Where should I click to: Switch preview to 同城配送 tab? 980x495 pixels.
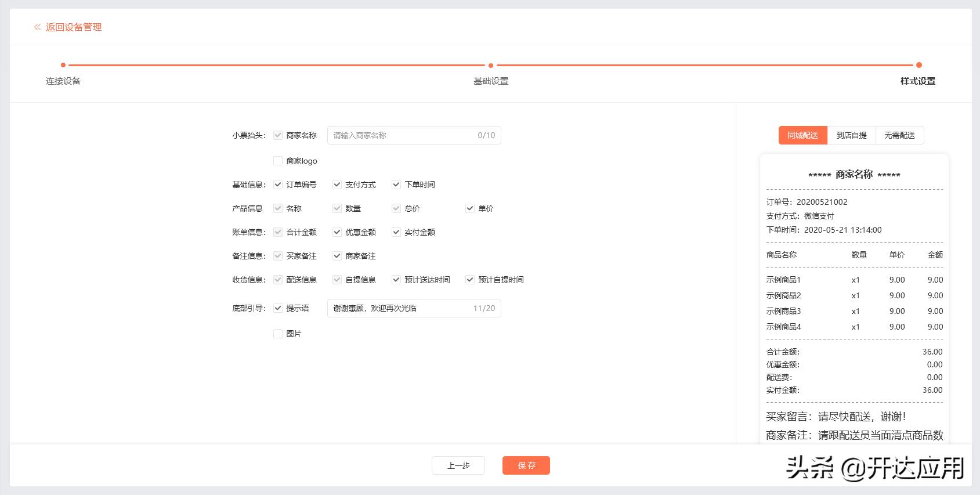pyautogui.click(x=803, y=135)
